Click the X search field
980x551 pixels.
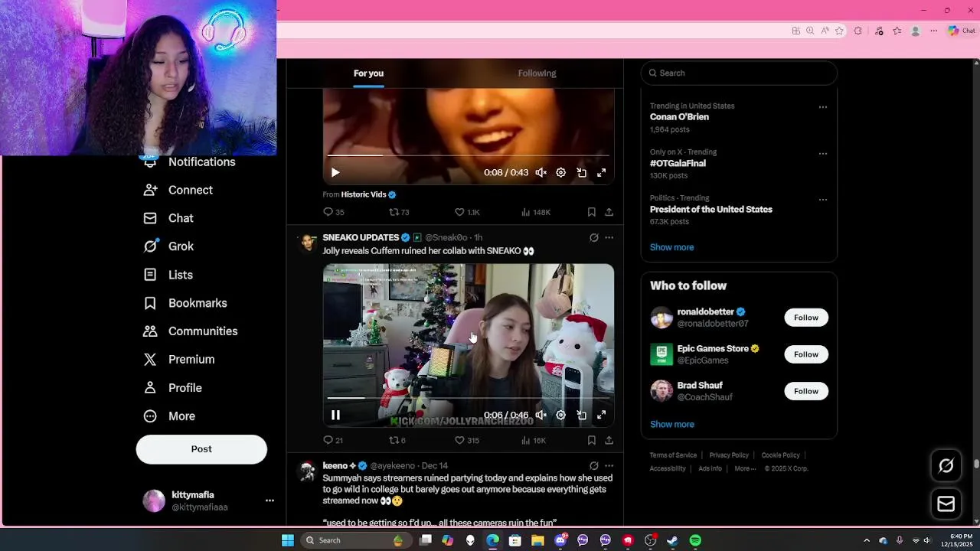739,73
